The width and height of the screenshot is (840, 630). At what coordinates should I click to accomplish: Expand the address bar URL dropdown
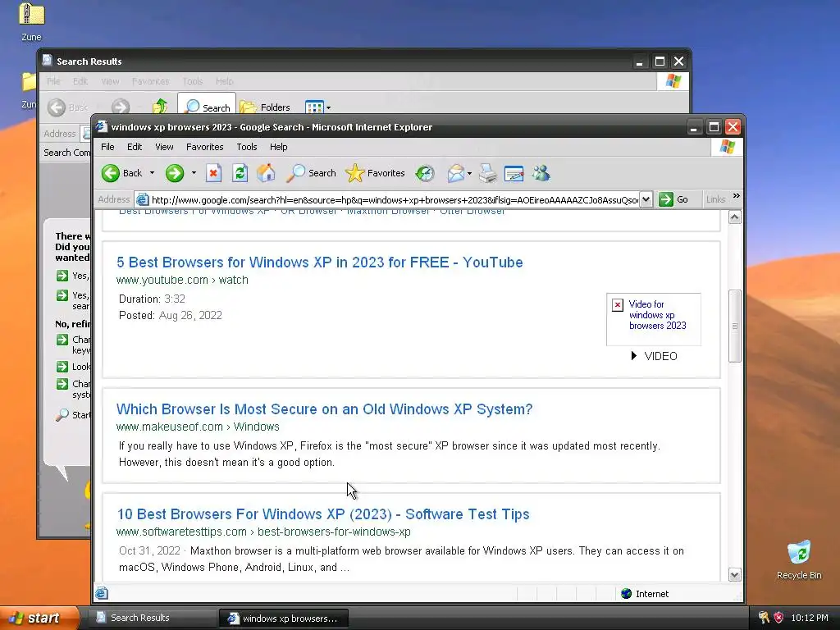click(x=646, y=200)
